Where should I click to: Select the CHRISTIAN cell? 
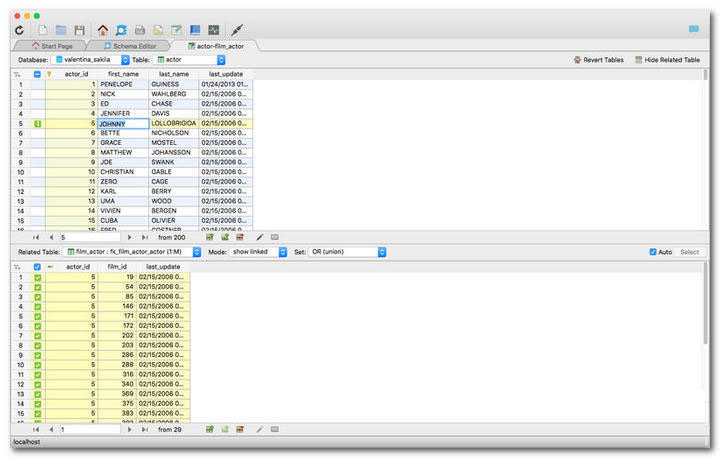click(x=123, y=172)
